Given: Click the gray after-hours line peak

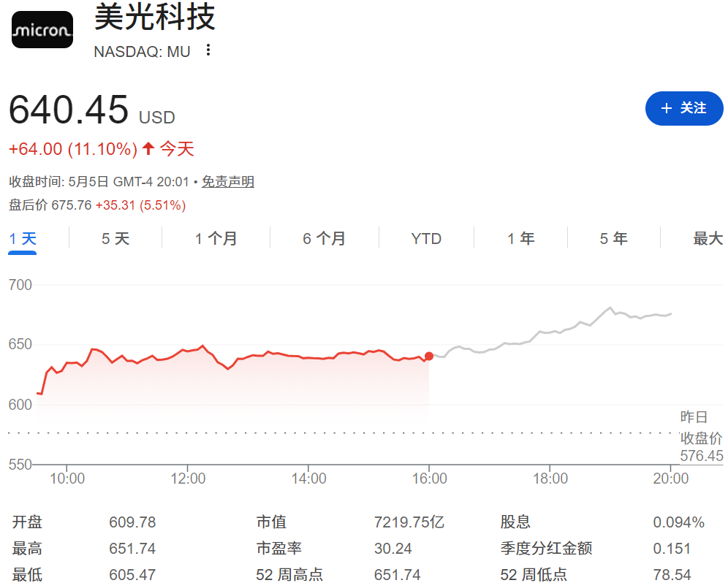Looking at the screenshot, I should pos(610,308).
